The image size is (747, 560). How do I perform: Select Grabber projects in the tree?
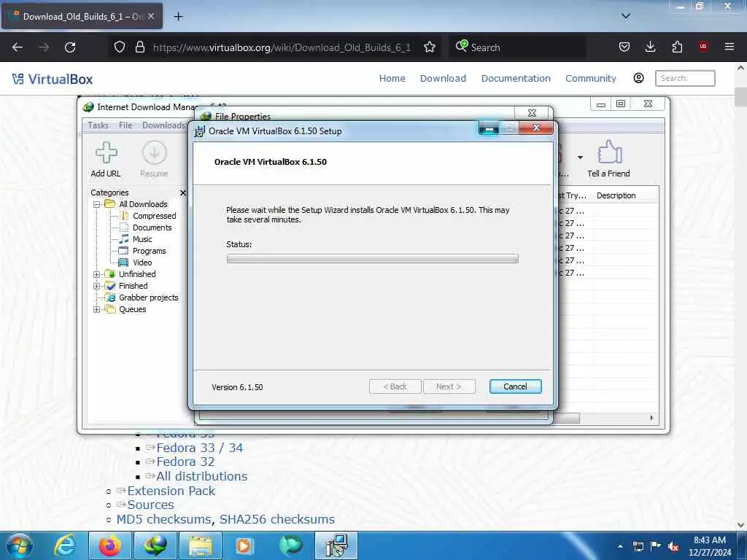point(148,297)
